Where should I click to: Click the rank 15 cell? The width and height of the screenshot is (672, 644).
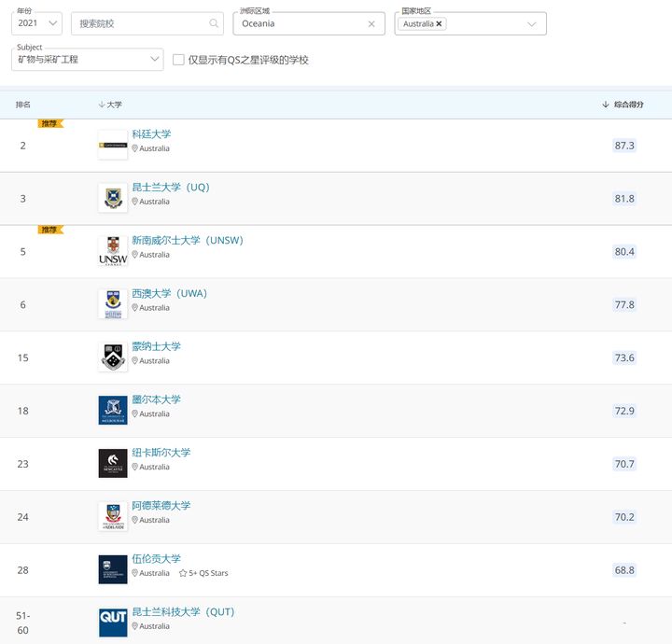tap(23, 357)
